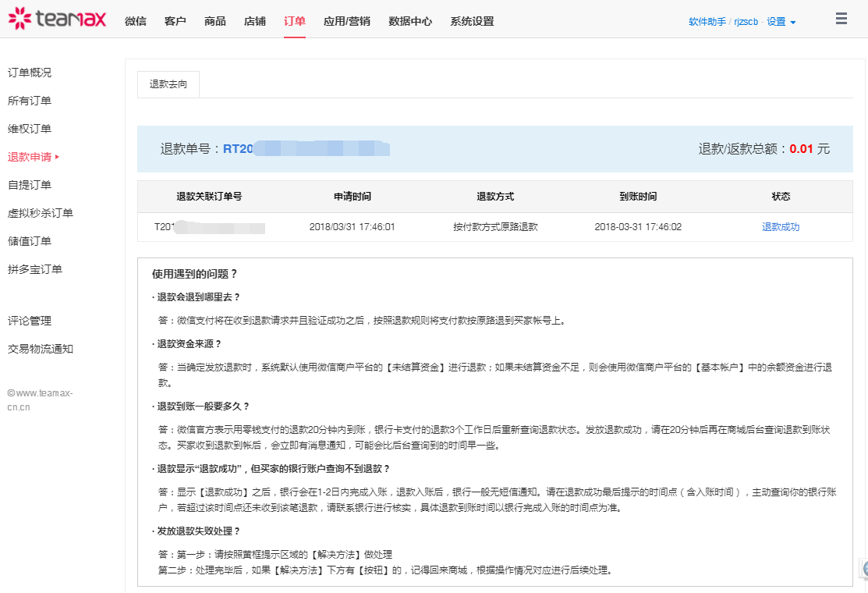
Task: Click the 设置 link in header
Action: pos(776,22)
